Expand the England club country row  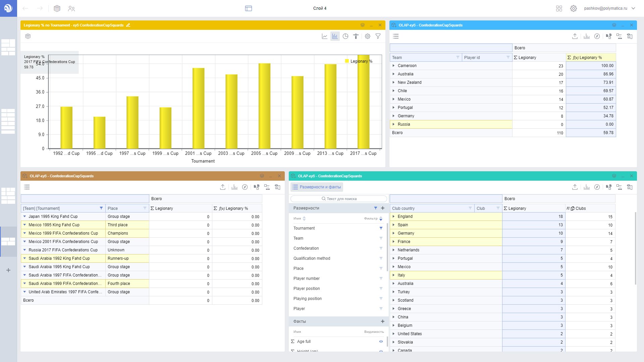[x=394, y=217]
